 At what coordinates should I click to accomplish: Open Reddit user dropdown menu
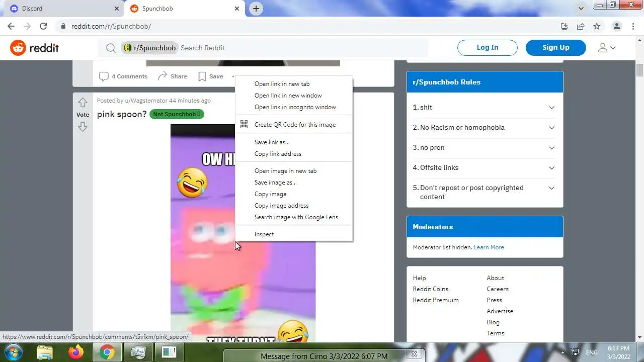coord(606,48)
